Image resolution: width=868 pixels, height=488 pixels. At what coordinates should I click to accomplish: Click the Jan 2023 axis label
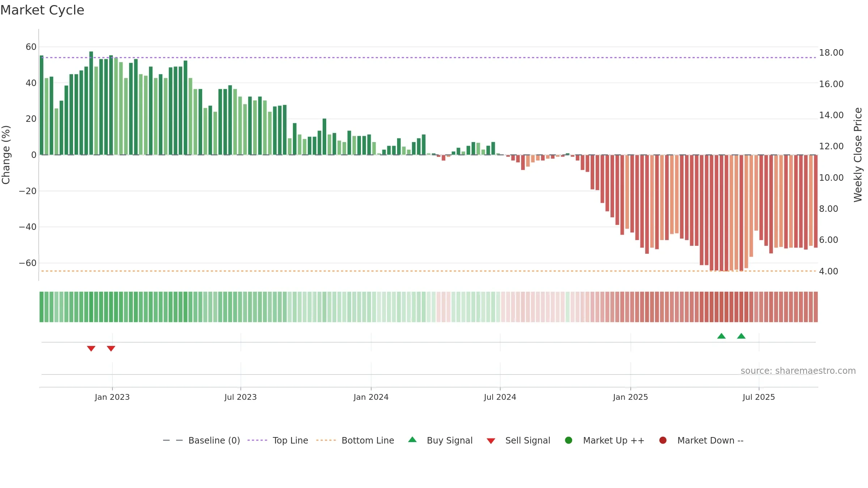[112, 397]
